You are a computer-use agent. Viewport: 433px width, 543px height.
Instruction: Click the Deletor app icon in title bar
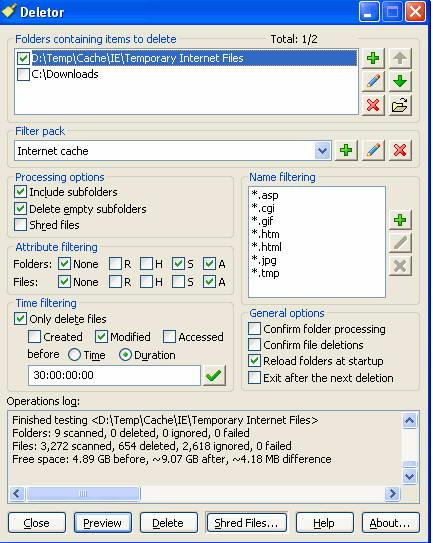pyautogui.click(x=9, y=11)
